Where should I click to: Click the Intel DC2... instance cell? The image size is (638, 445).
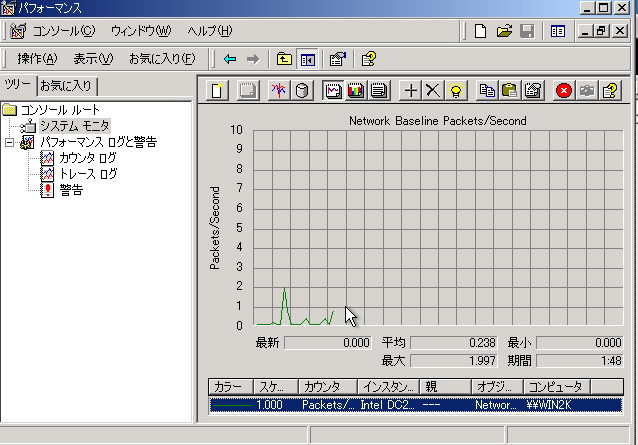pyautogui.click(x=387, y=405)
